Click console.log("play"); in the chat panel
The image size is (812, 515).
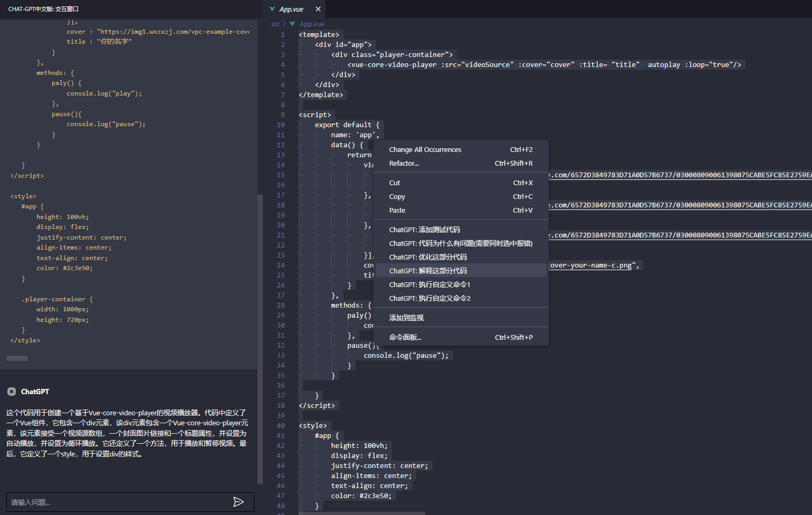click(104, 93)
